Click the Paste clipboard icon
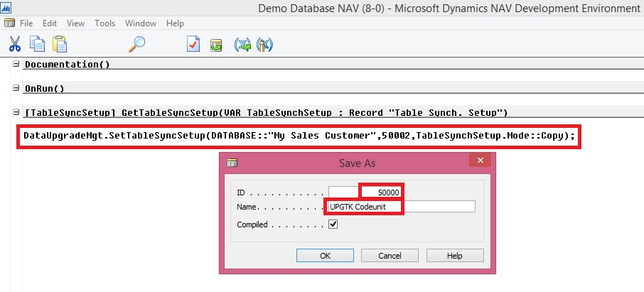644x292 pixels. click(x=60, y=44)
